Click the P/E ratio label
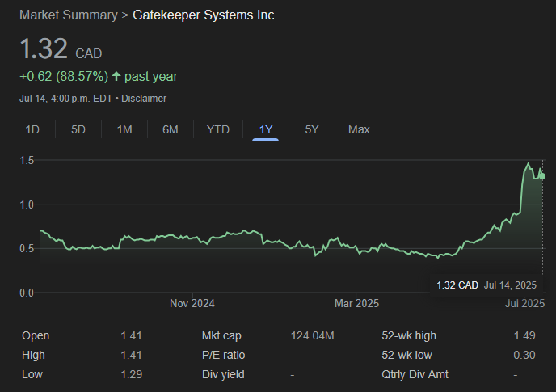This screenshot has width=556, height=392. (223, 355)
